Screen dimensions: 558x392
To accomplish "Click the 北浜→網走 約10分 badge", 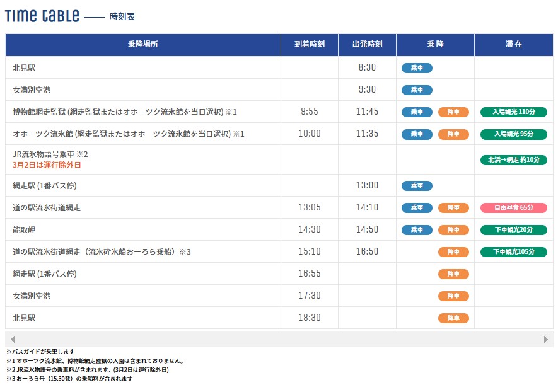I will tap(513, 160).
